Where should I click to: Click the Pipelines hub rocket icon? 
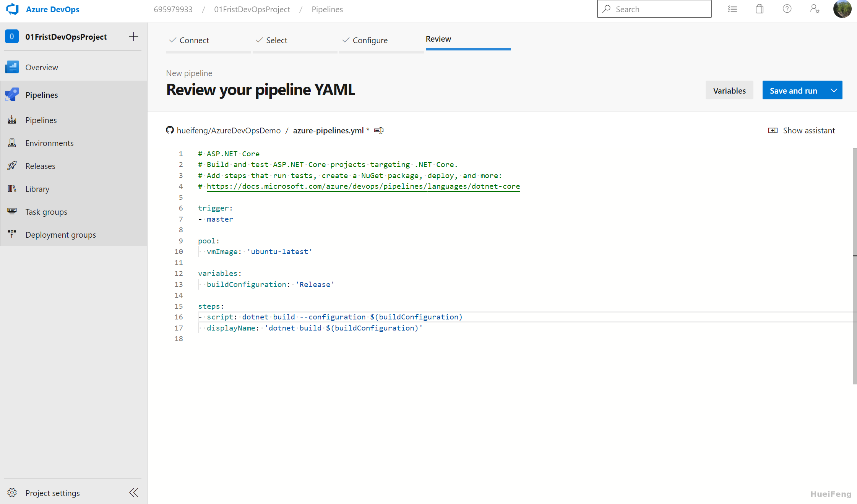click(12, 94)
